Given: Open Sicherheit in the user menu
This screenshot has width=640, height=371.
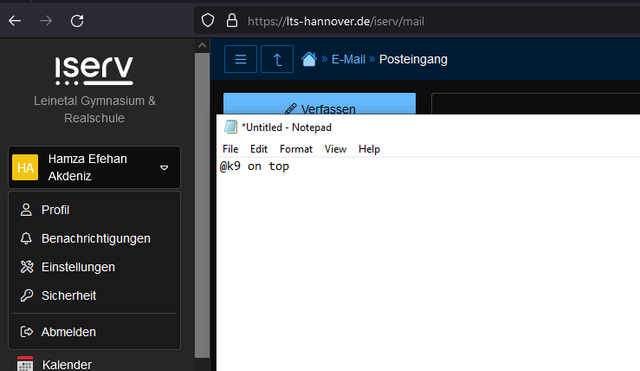Looking at the screenshot, I should pos(94,295).
